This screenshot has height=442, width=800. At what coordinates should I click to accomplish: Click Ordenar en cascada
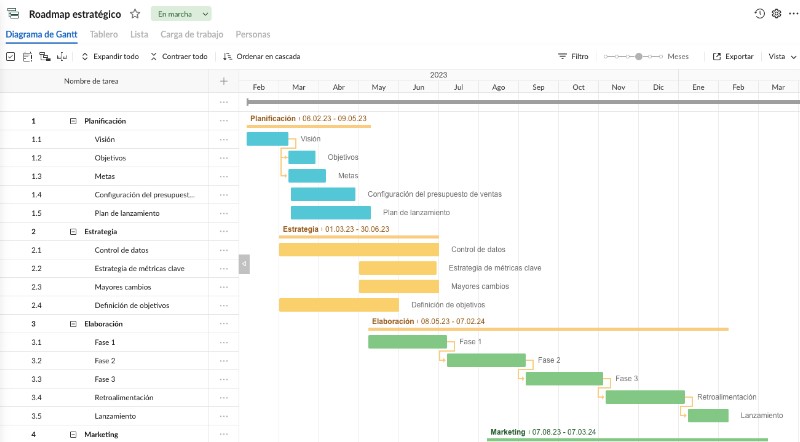point(262,57)
